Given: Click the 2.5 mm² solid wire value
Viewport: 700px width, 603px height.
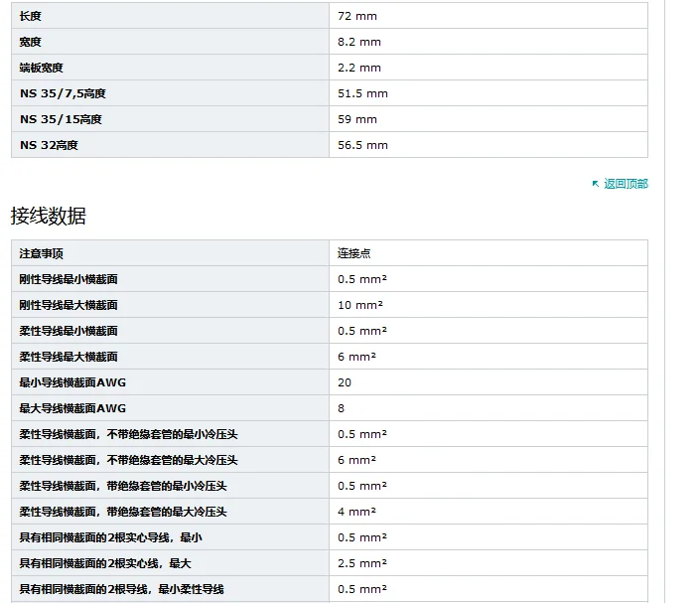Looking at the screenshot, I should [362, 563].
